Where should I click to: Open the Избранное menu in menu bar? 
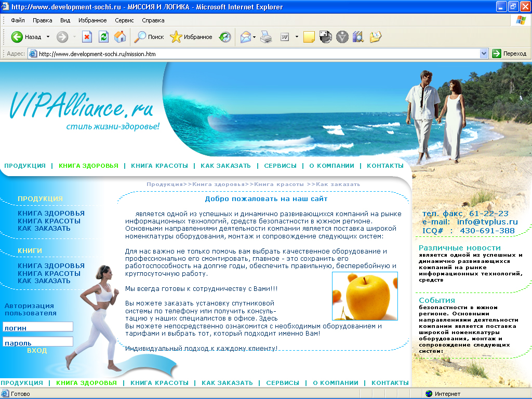(x=92, y=20)
